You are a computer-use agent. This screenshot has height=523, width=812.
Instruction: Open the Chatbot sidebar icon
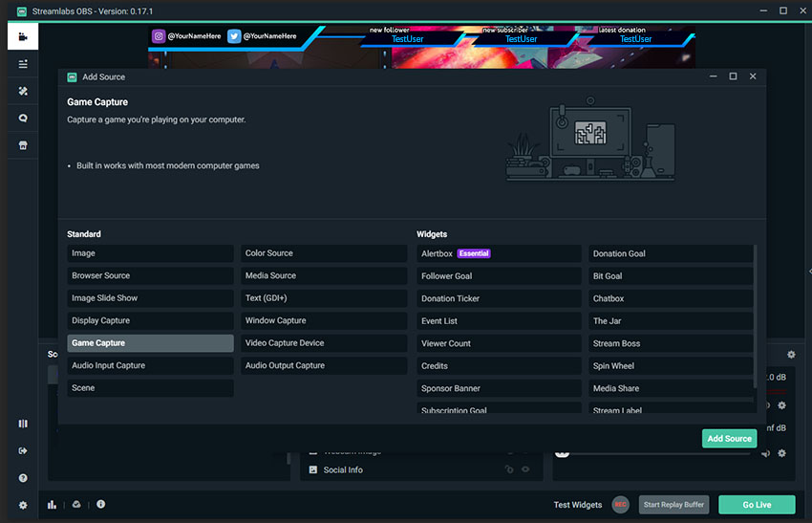click(x=23, y=119)
